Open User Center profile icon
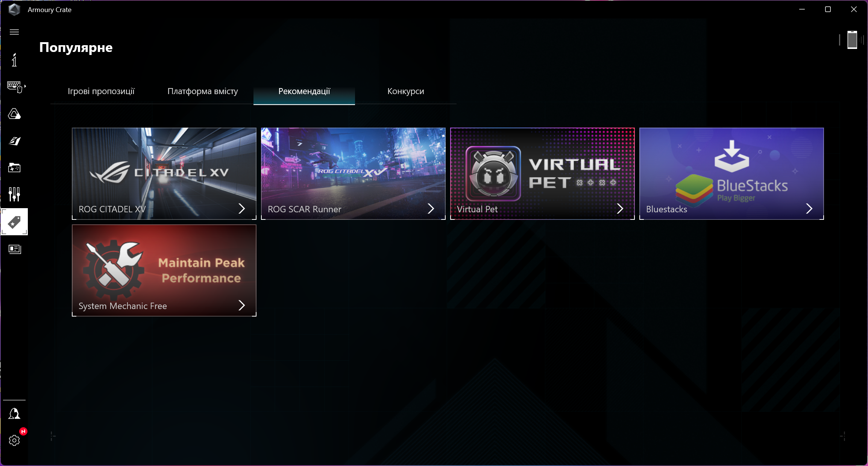 pos(14,413)
